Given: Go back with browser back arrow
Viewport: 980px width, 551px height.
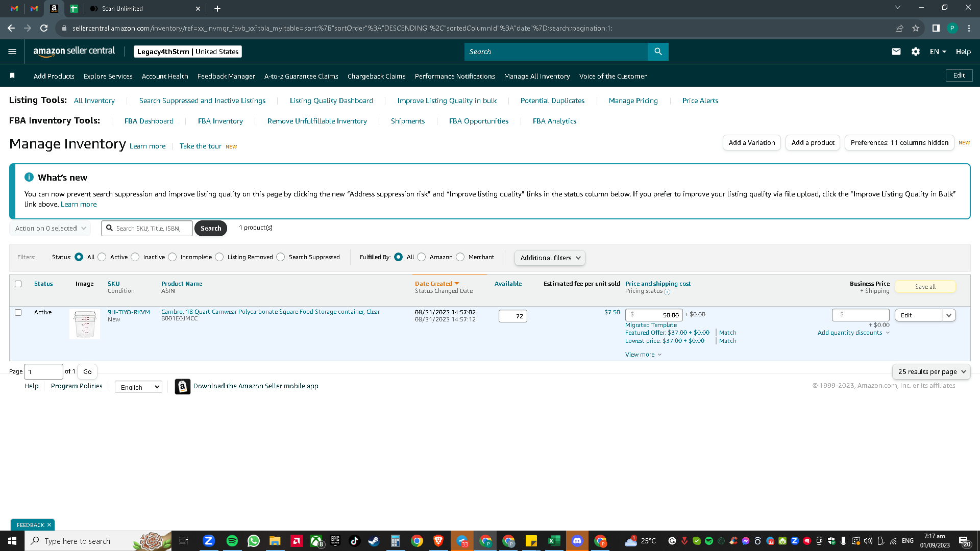Looking at the screenshot, I should coord(11,28).
